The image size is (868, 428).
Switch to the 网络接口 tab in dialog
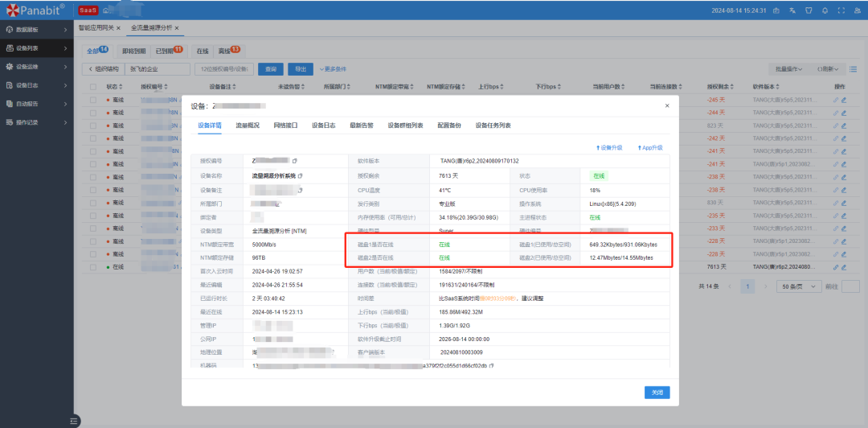(285, 126)
